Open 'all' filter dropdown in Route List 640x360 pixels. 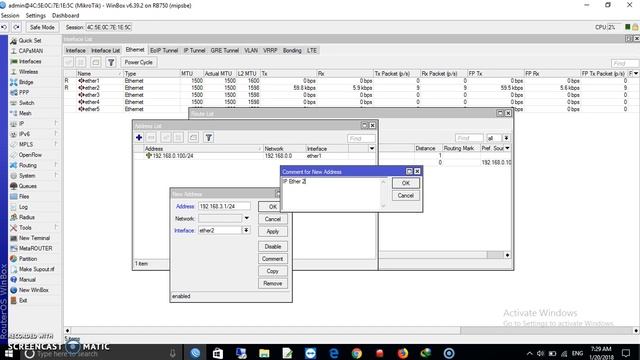click(x=506, y=138)
